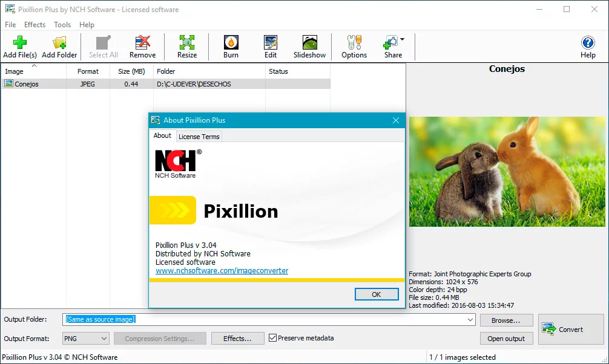Click '1 / 1 images selected' status text
The image size is (609, 364).
[x=462, y=357]
